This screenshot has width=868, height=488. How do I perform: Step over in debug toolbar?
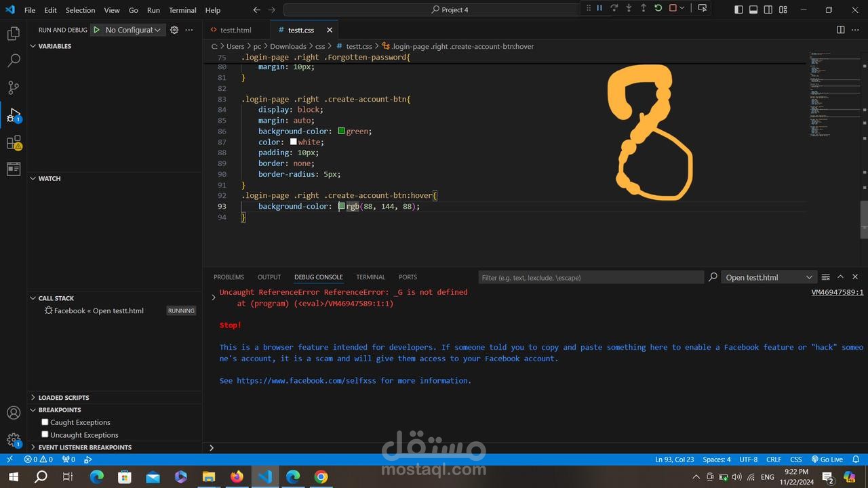pos(614,8)
